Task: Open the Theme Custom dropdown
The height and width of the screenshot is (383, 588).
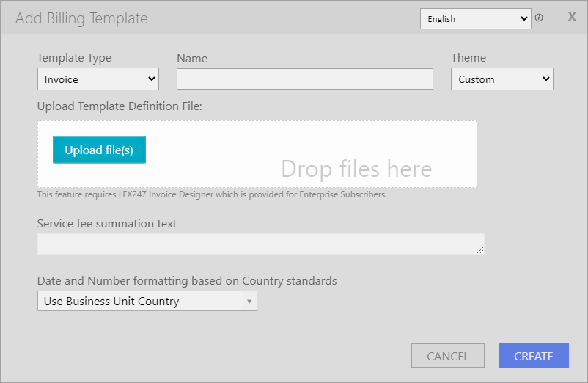Action: click(x=501, y=79)
